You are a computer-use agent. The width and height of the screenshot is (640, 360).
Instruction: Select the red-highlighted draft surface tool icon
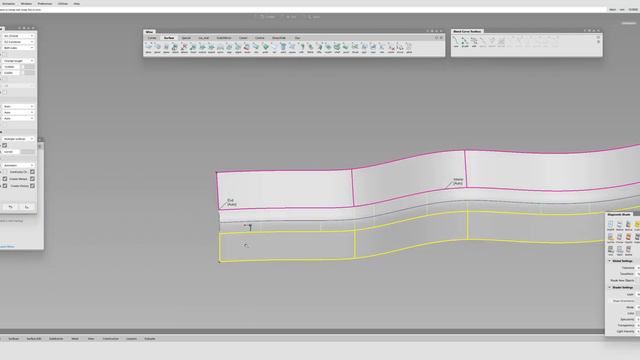(247, 47)
